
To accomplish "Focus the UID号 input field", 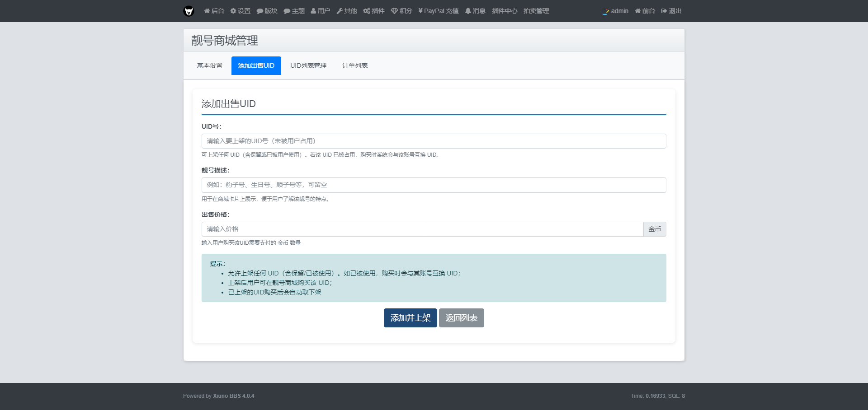I will click(434, 141).
